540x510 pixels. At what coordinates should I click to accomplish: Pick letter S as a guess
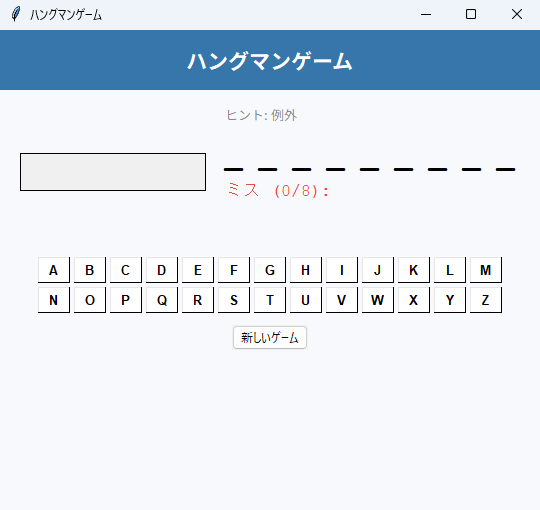(x=234, y=300)
